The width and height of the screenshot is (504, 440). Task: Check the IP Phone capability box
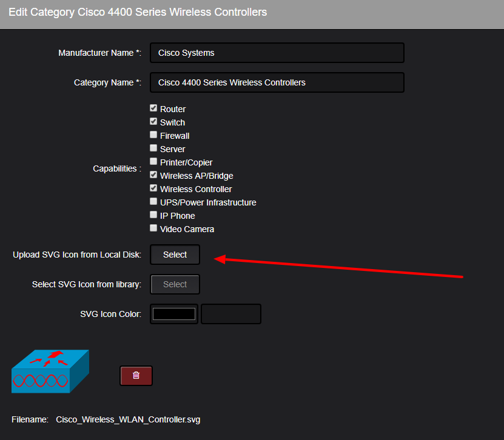(x=153, y=215)
